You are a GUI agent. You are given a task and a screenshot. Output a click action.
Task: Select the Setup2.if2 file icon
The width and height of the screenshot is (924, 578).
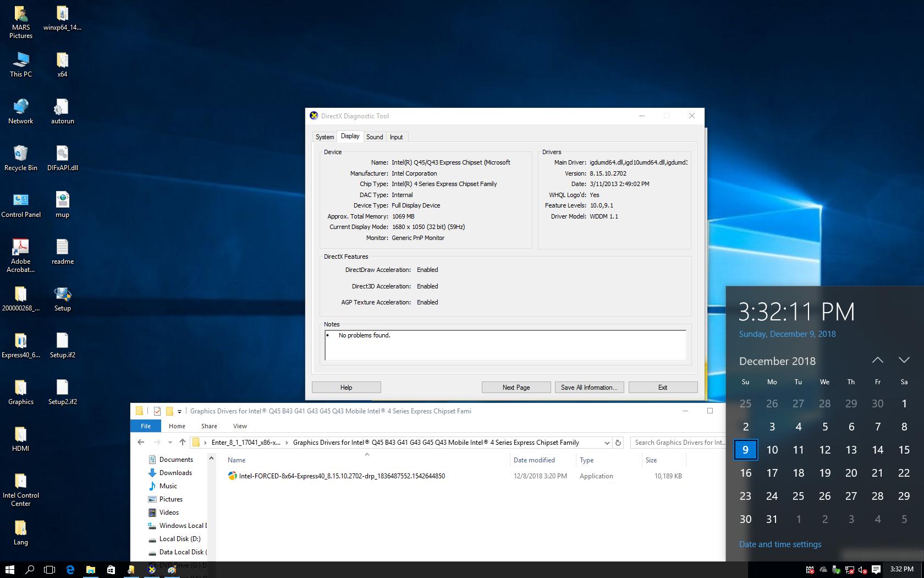point(62,392)
